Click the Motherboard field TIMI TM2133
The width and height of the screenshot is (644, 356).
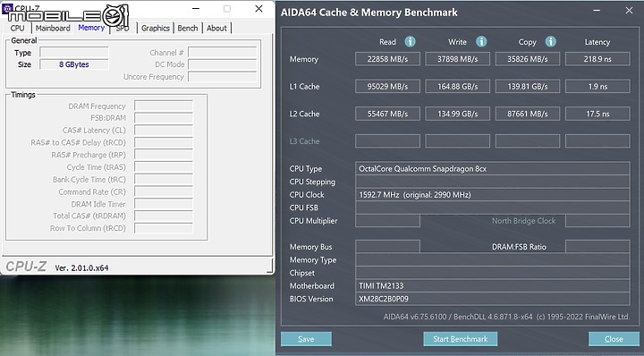point(493,286)
